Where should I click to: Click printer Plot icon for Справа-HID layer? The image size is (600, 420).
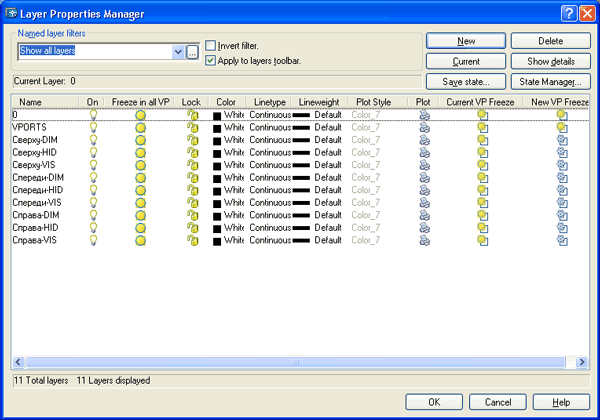click(424, 228)
